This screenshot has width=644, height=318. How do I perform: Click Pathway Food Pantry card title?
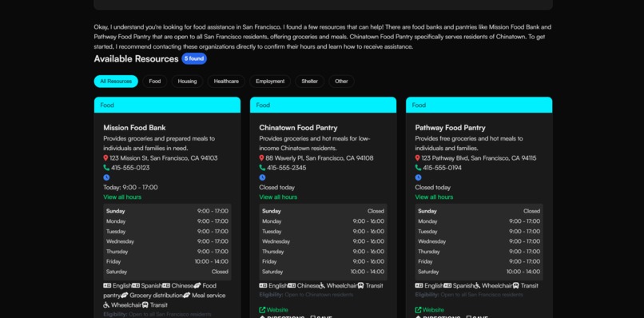click(450, 128)
